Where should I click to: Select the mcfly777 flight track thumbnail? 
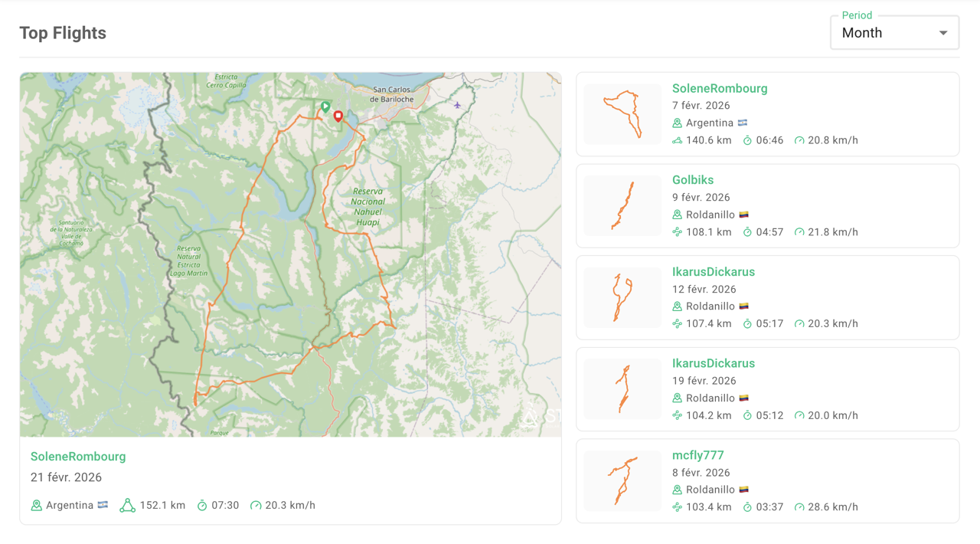pos(622,480)
